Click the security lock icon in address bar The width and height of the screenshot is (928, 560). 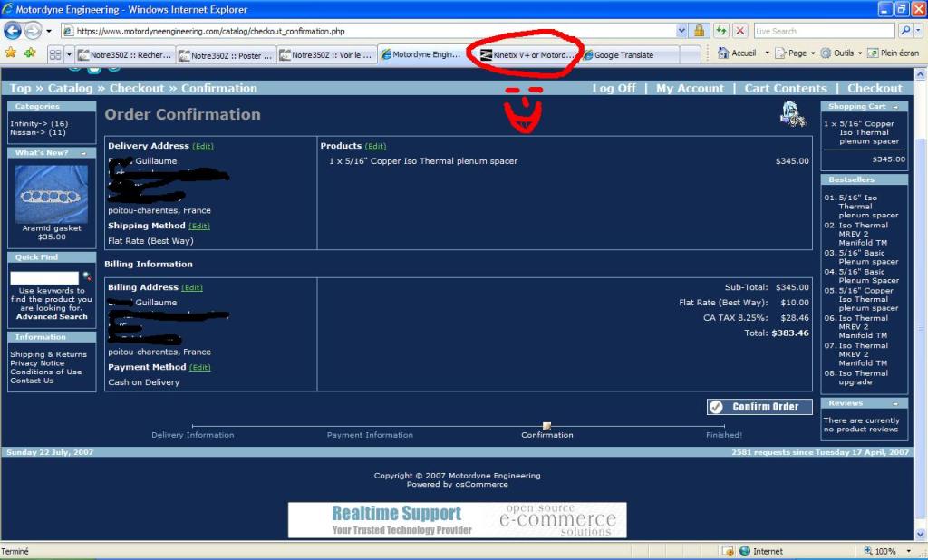tap(700, 31)
